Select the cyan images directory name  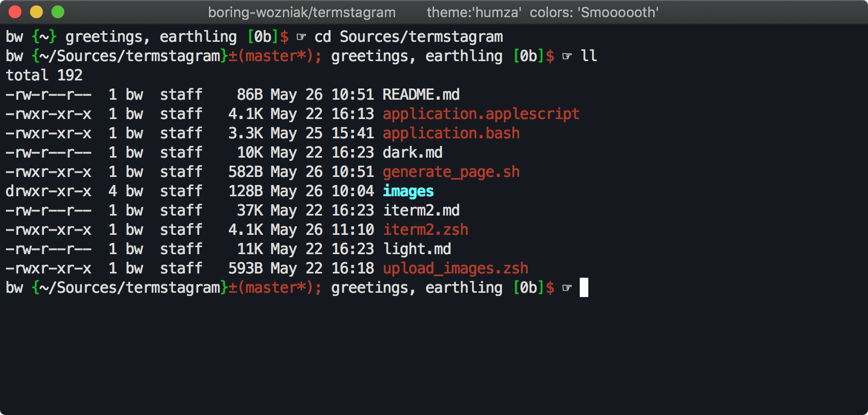[408, 191]
